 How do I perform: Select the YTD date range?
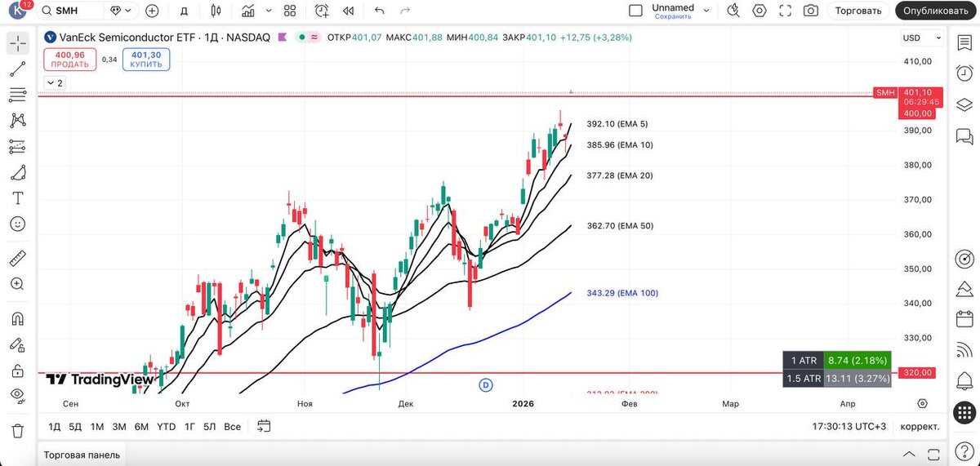pos(166,426)
